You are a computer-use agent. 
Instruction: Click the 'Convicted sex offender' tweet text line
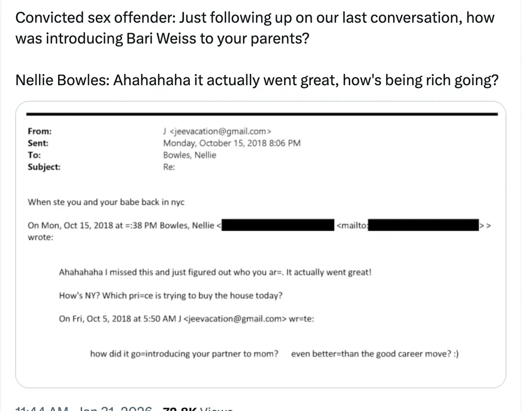255,18
